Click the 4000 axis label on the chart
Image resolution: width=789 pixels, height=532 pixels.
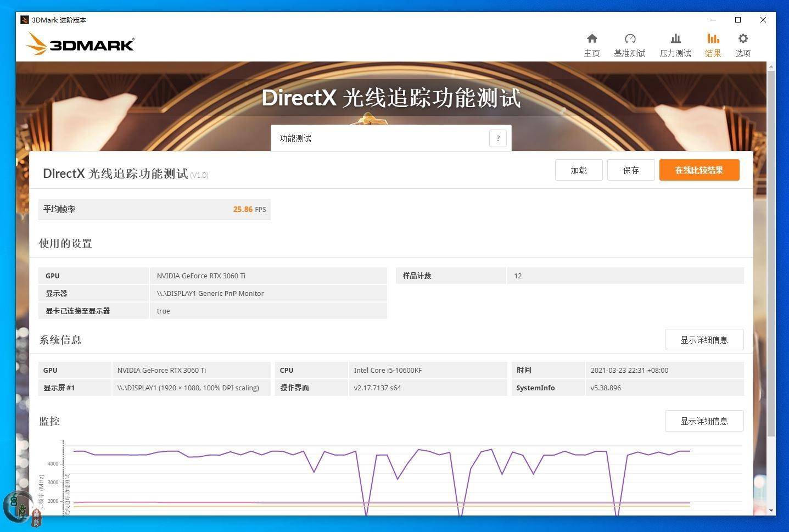pyautogui.click(x=53, y=464)
